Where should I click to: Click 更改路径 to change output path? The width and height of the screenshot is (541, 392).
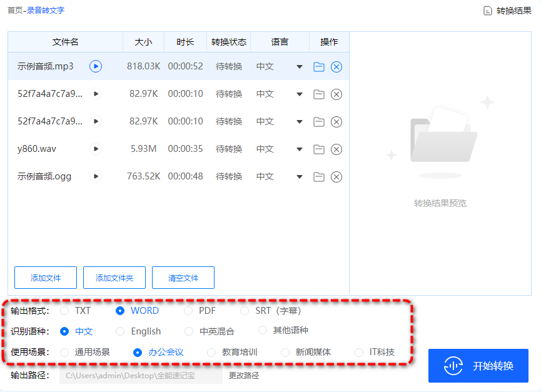(244, 376)
